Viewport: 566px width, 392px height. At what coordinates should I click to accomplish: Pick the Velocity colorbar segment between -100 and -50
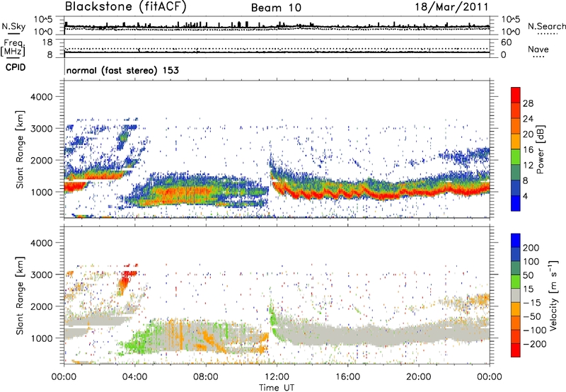pos(516,323)
